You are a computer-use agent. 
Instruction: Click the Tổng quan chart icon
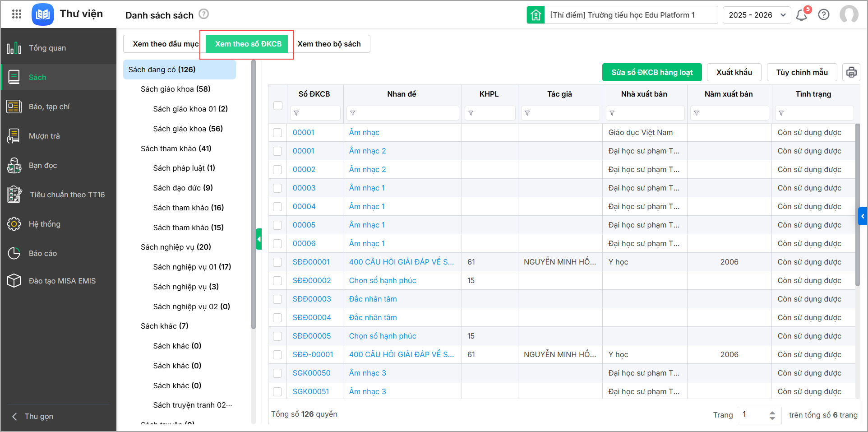[x=14, y=48]
